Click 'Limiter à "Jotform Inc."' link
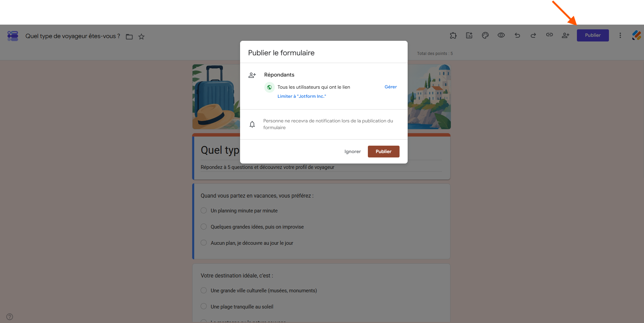This screenshot has width=644, height=323. [302, 96]
